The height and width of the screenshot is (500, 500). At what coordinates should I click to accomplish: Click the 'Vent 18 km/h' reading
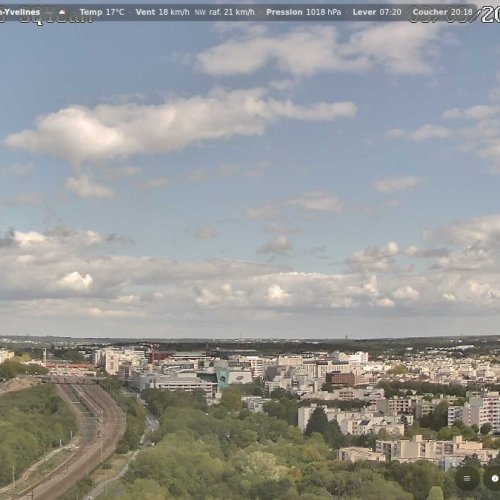coord(162,12)
